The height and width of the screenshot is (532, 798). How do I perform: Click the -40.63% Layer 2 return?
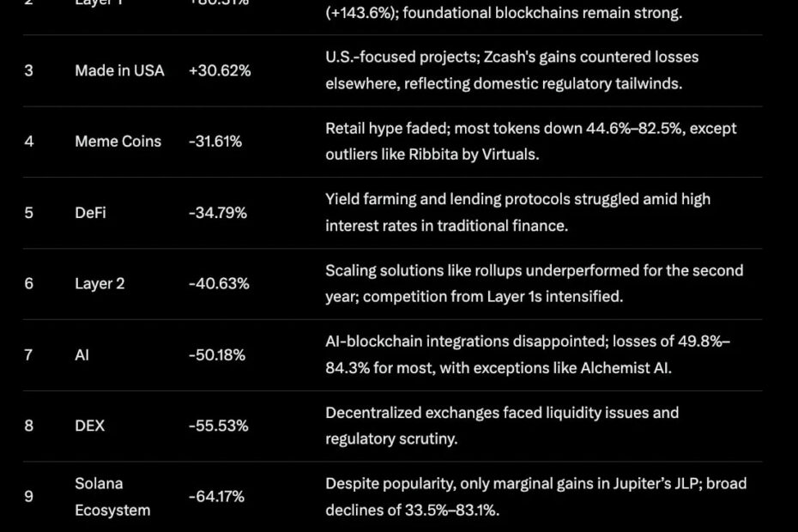click(219, 283)
